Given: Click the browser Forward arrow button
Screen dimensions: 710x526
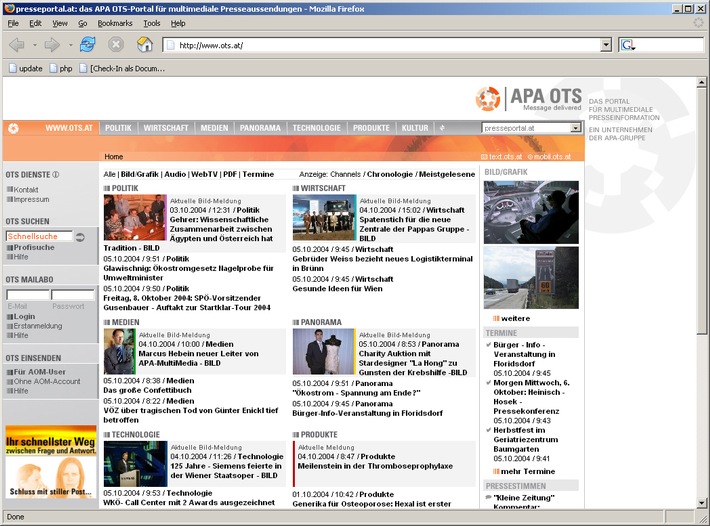Looking at the screenshot, I should [x=52, y=45].
